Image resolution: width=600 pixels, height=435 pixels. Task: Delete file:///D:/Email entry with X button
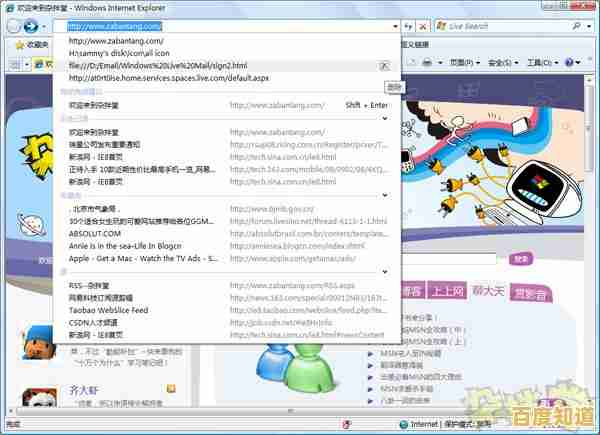[x=385, y=65]
